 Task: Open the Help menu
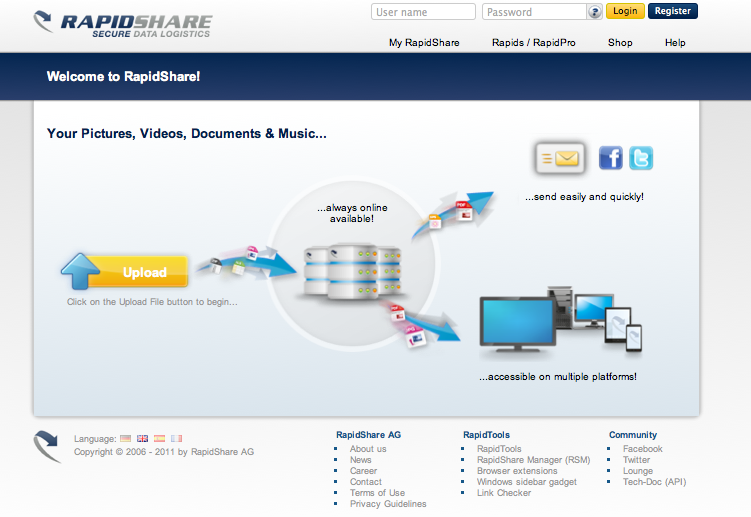(675, 43)
